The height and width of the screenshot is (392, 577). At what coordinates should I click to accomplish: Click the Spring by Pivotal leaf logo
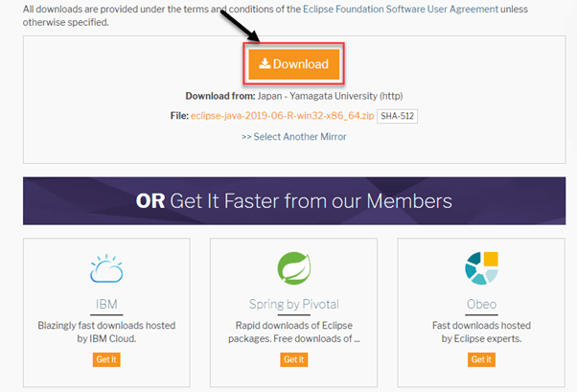click(x=294, y=269)
